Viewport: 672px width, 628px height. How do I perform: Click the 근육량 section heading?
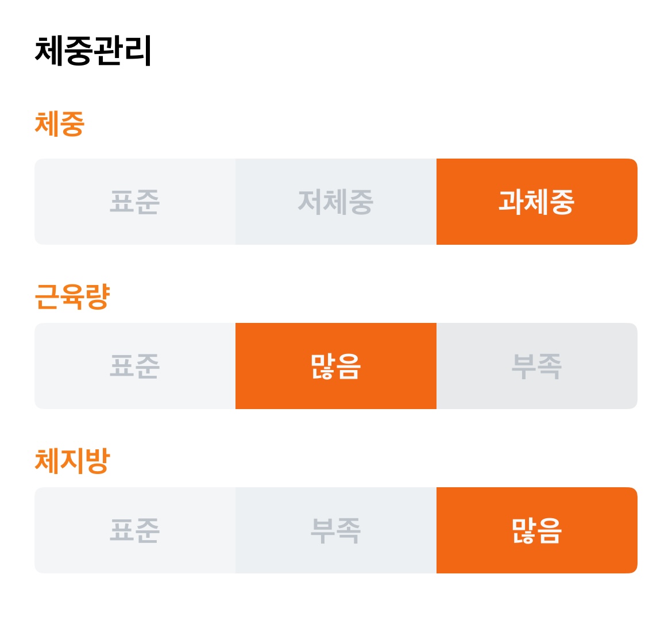[x=72, y=296]
